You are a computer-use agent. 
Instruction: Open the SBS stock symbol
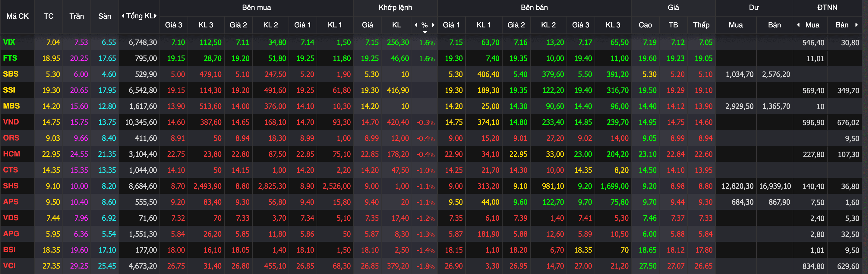click(11, 74)
